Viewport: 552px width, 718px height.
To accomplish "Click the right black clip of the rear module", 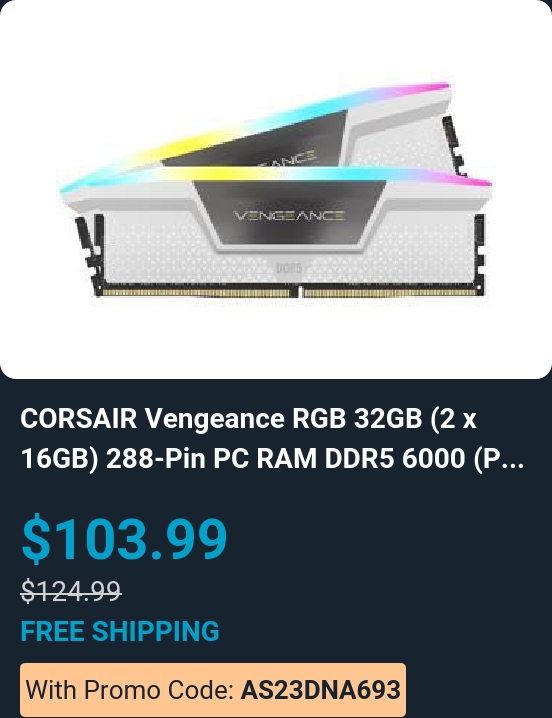I will [x=454, y=145].
